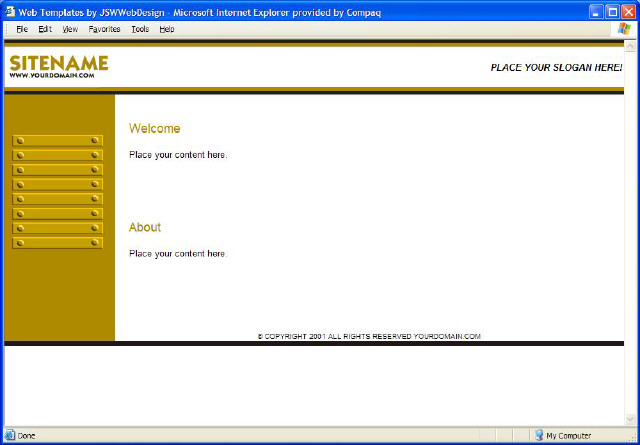Open the Tools menu
Screen dimensions: 640x445
pyautogui.click(x=140, y=29)
